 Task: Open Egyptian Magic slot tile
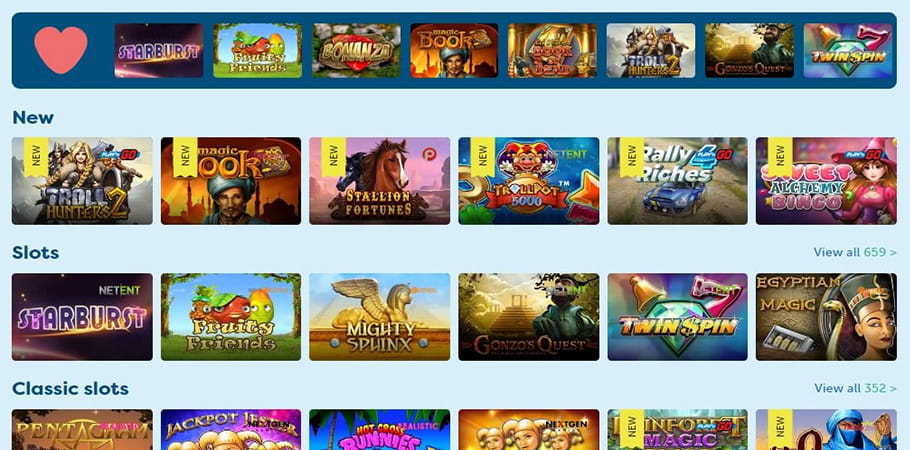pos(826,317)
